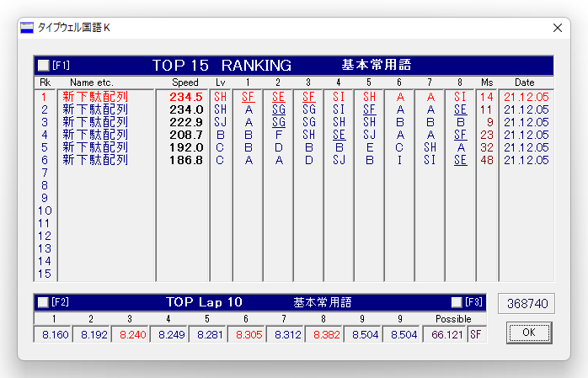Click the Date column header
588x378 pixels.
524,83
